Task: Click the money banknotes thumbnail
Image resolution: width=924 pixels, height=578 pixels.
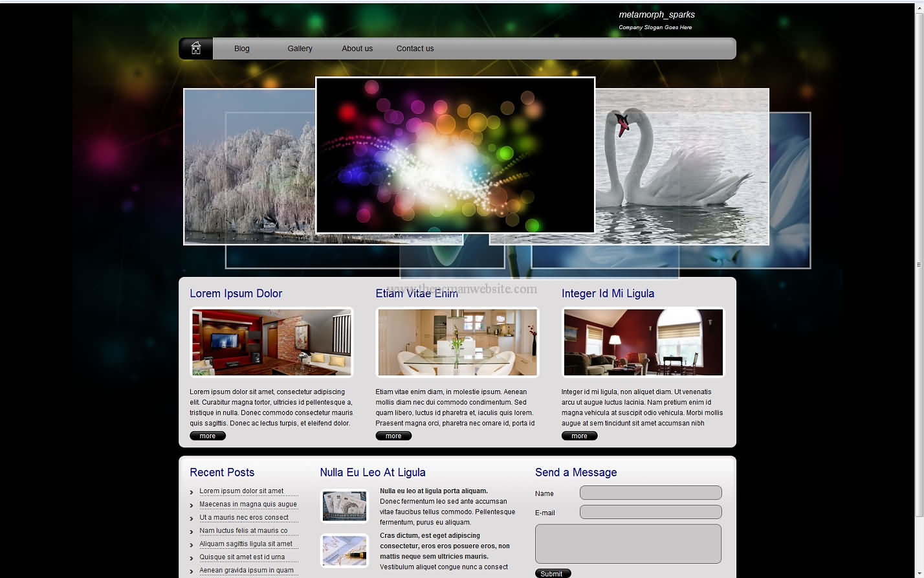Action: (344, 506)
